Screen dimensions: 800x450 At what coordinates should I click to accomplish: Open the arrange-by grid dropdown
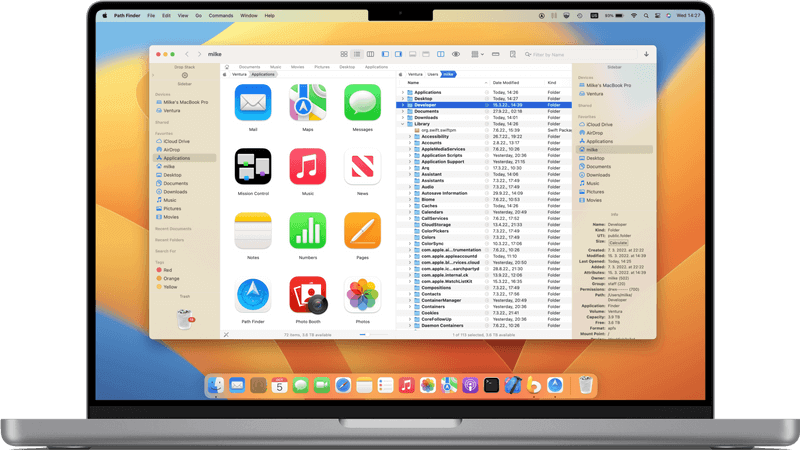tap(478, 54)
